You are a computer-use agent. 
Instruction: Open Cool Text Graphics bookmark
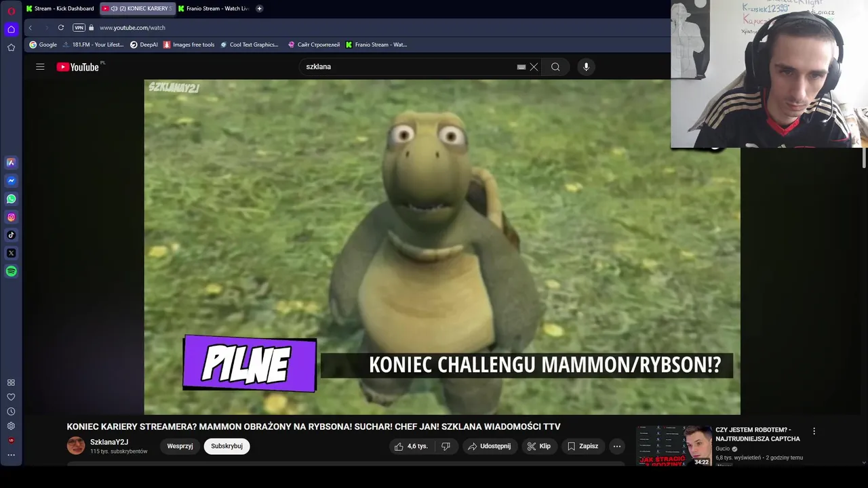point(250,45)
